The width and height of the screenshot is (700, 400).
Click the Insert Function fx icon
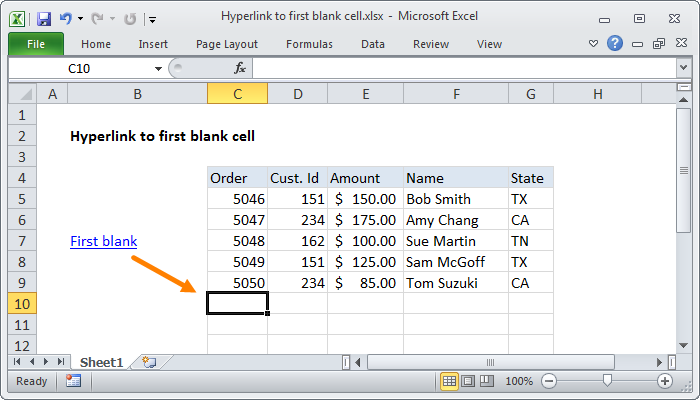pos(240,68)
